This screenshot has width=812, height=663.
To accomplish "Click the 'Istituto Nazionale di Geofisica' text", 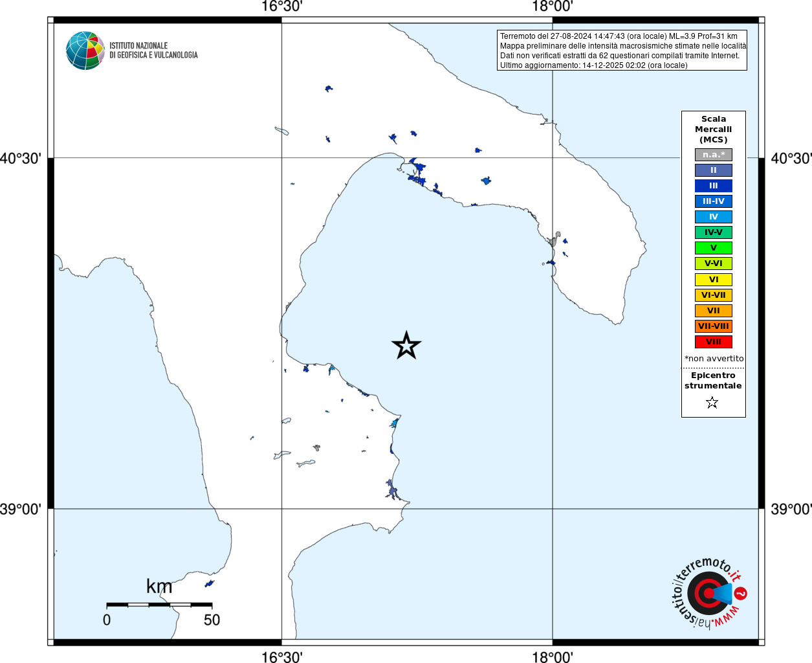I will (153, 51).
